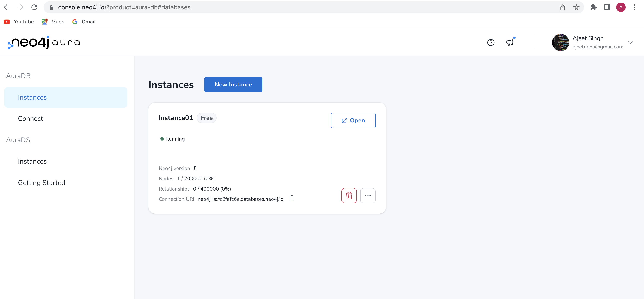Open Getting Started under AuraDS
This screenshot has height=299, width=644.
41,183
